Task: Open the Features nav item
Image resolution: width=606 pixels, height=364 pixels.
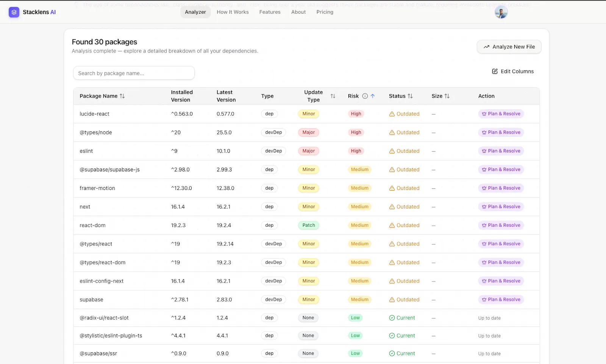Action: click(270, 12)
